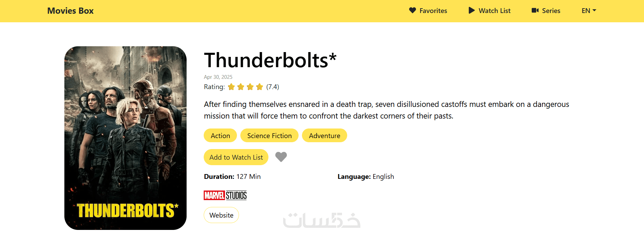The image size is (644, 233).
Task: Open the movie's Website button
Action: click(x=221, y=215)
